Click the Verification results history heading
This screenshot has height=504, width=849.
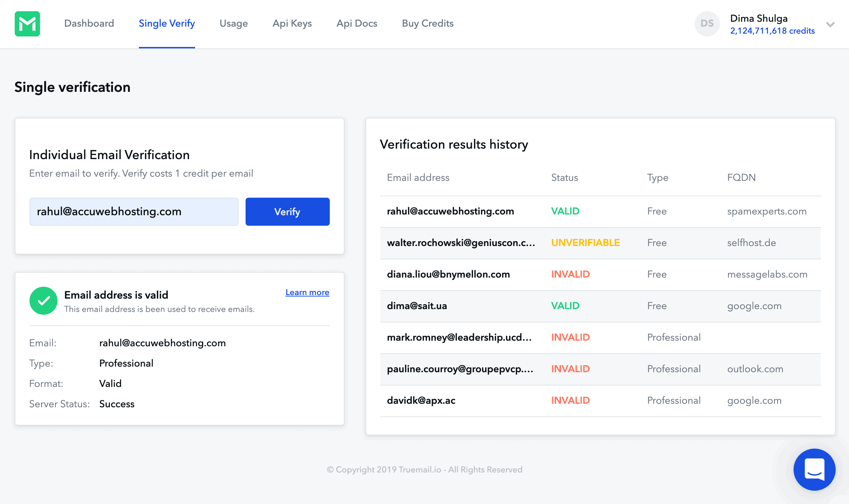tap(454, 144)
